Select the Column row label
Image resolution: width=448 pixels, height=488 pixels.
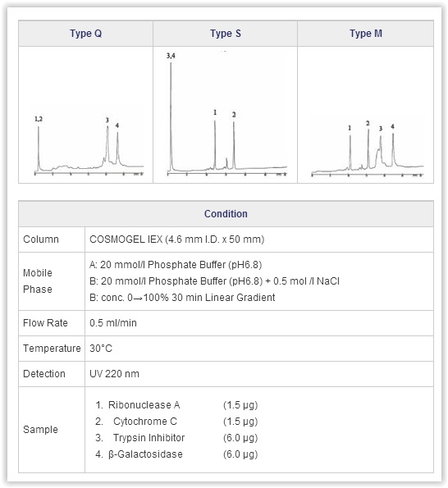41,239
